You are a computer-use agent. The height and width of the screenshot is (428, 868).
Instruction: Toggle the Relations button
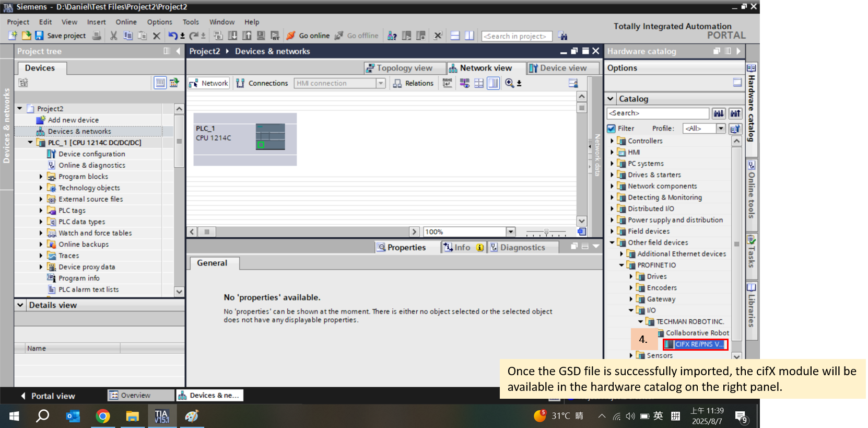[x=413, y=83]
